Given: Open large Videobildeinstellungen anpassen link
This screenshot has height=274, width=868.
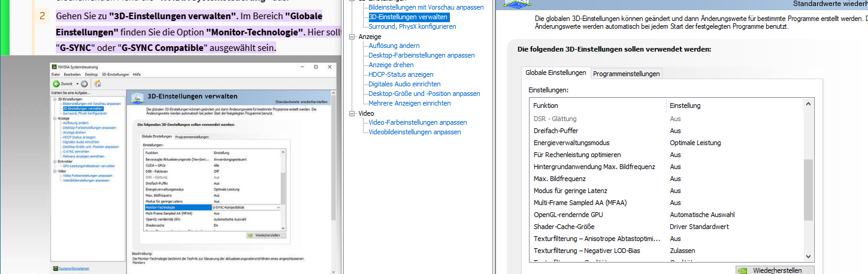Looking at the screenshot, I should pyautogui.click(x=415, y=132).
